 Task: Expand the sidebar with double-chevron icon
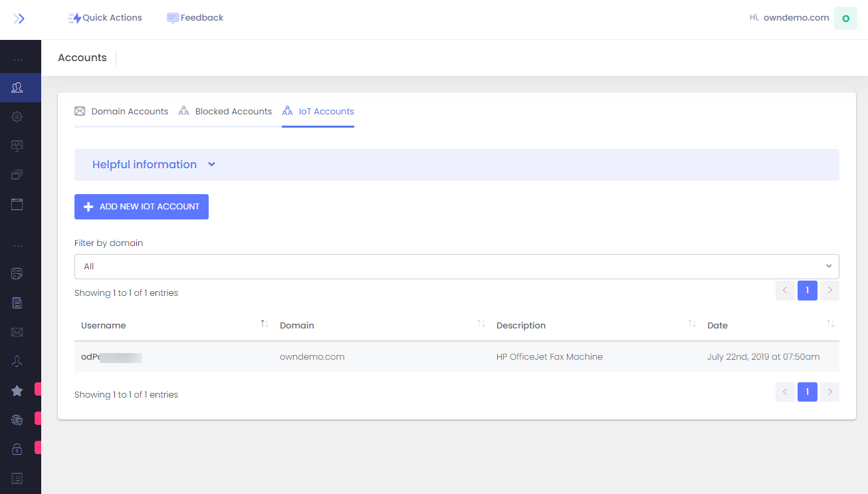(19, 19)
